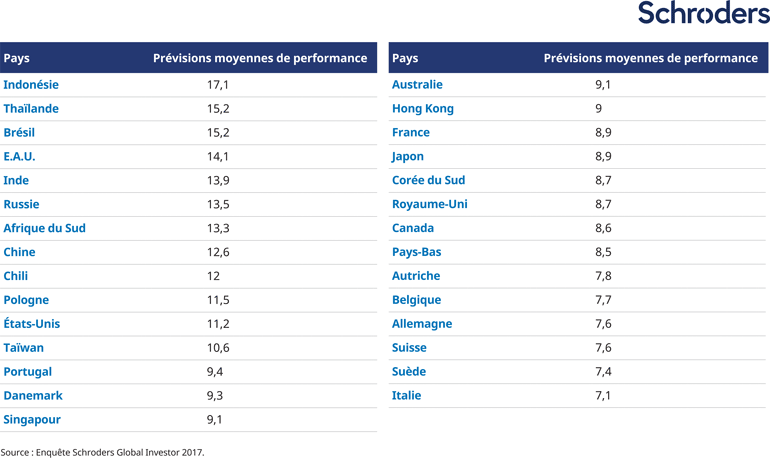Click the Schroders logo

coord(703,14)
